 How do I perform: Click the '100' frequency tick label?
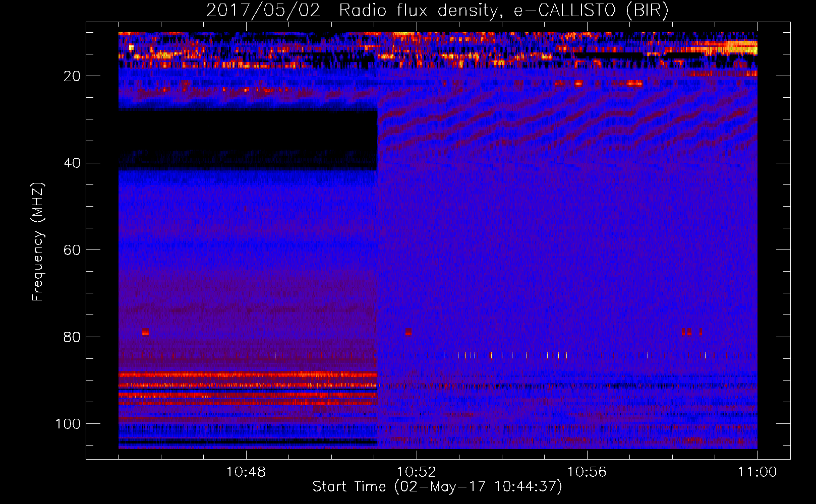68,424
